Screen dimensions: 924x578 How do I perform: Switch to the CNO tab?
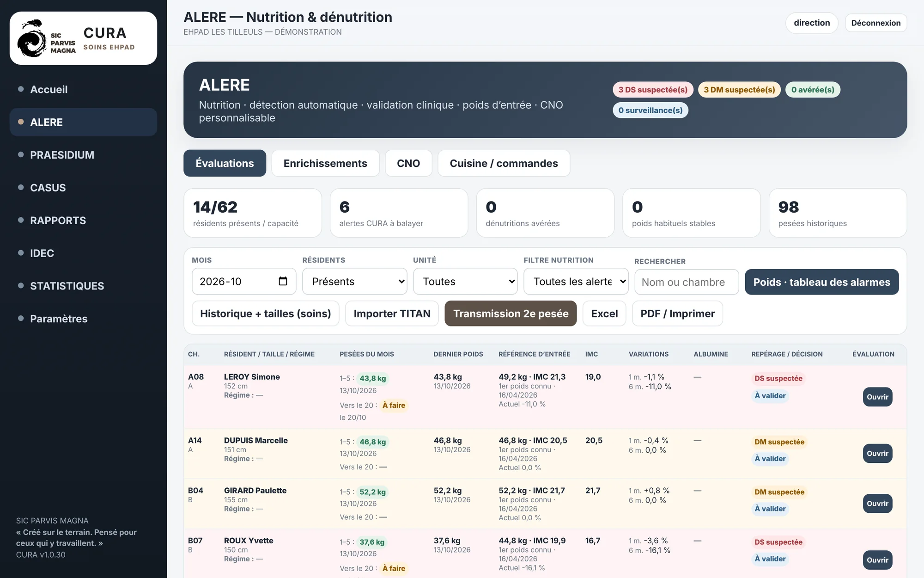click(408, 163)
